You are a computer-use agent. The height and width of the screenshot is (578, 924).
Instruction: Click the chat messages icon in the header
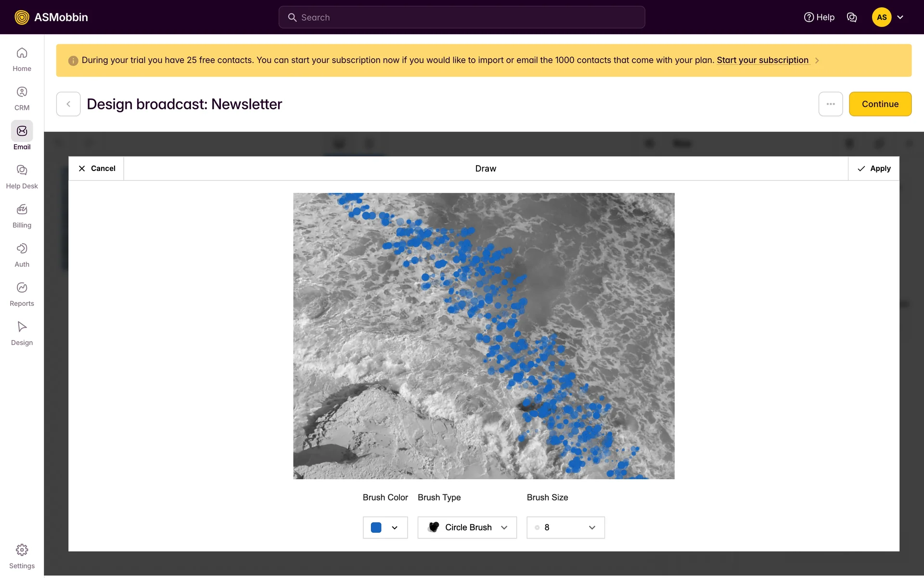851,17
